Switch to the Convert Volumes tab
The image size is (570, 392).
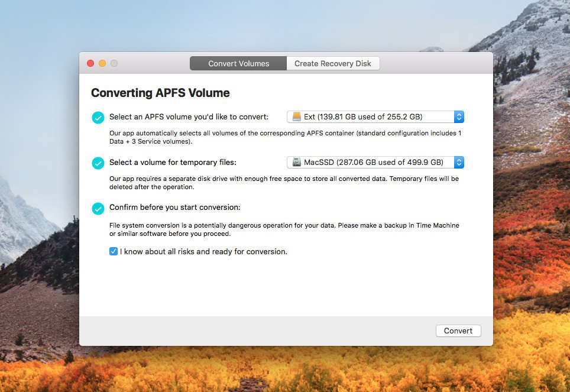pyautogui.click(x=238, y=63)
